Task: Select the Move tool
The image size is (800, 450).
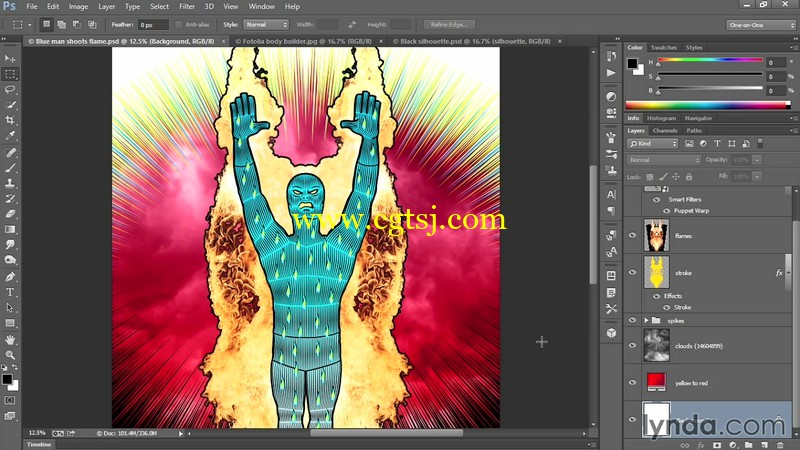Action: pyautogui.click(x=10, y=59)
